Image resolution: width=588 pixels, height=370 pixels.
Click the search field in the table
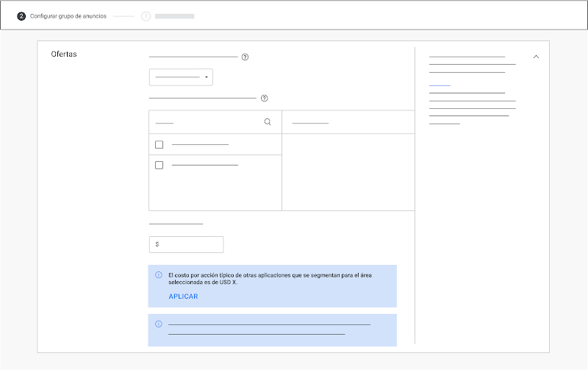click(x=215, y=122)
